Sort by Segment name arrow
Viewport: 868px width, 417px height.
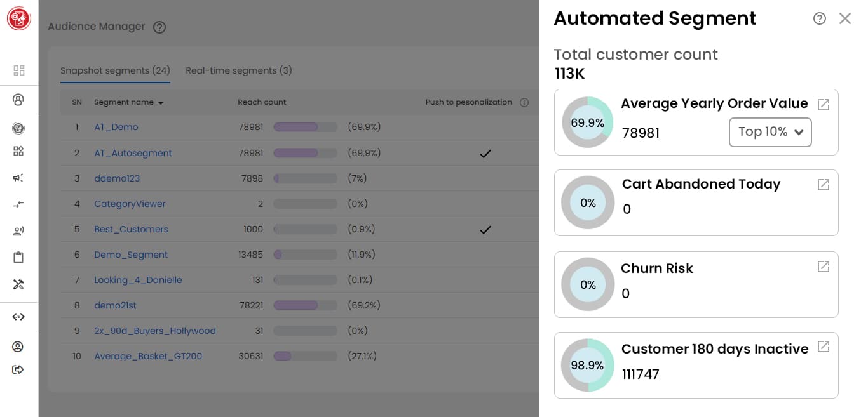[161, 103]
